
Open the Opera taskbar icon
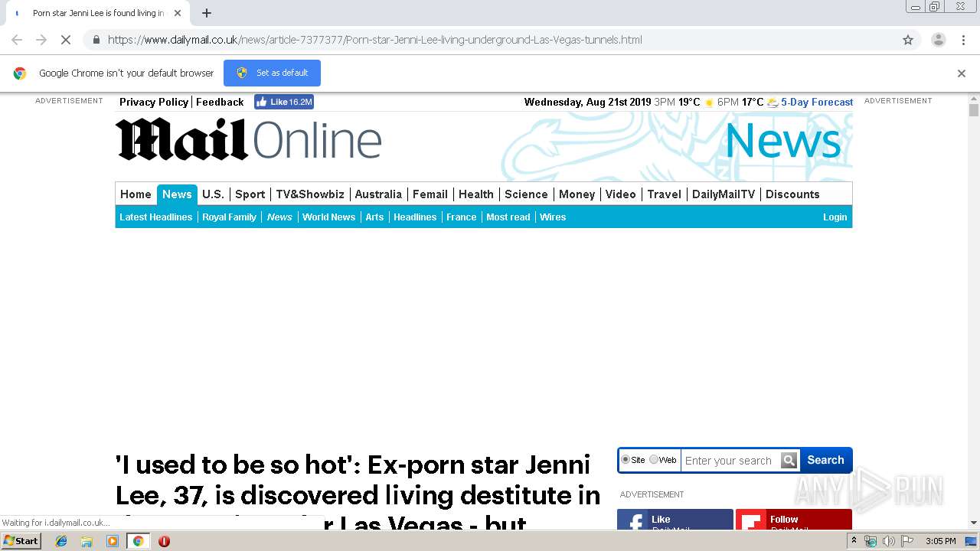click(164, 541)
